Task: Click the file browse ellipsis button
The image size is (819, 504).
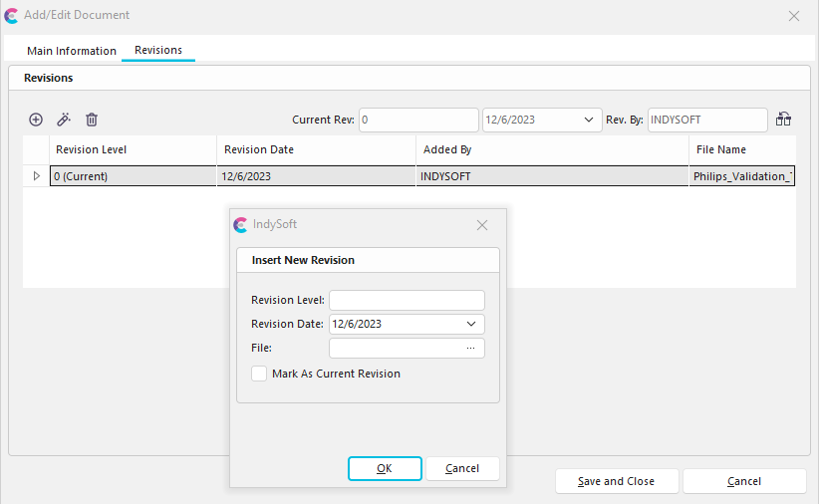Action: point(470,348)
